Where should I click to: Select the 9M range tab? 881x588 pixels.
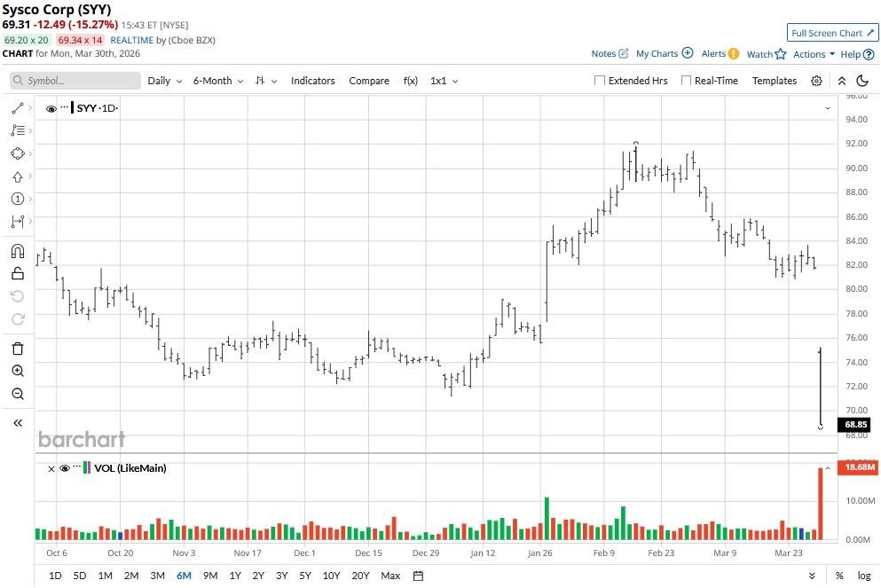pyautogui.click(x=210, y=576)
